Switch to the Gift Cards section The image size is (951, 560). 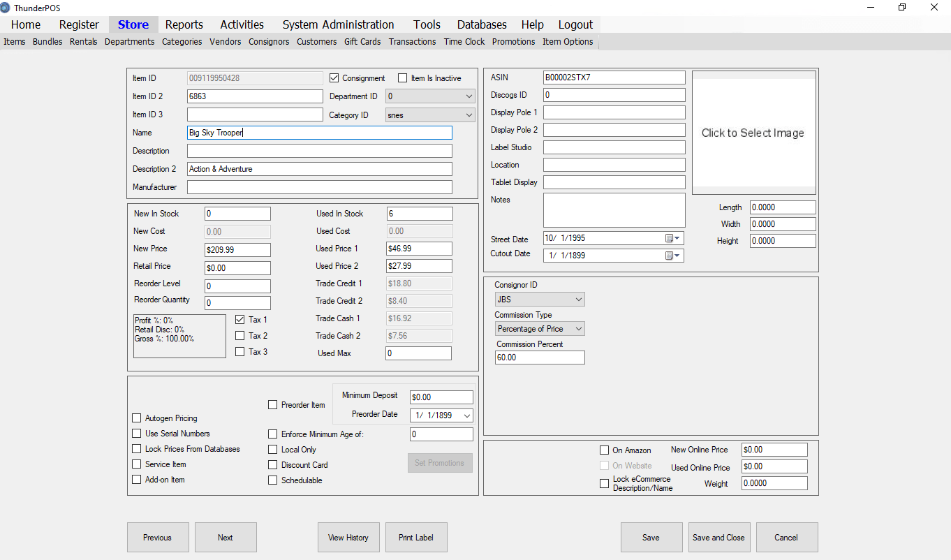coord(362,41)
